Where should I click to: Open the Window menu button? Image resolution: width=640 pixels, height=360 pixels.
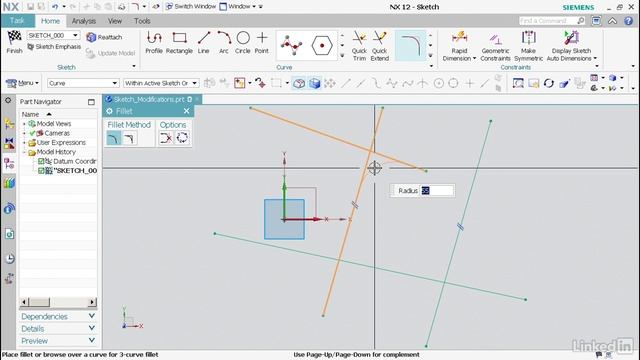(x=238, y=7)
